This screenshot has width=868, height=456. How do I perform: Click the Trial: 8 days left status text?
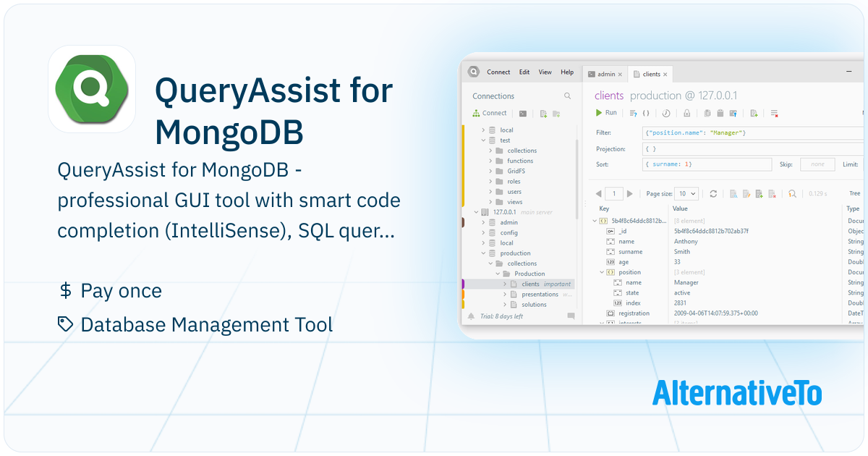pos(502,316)
